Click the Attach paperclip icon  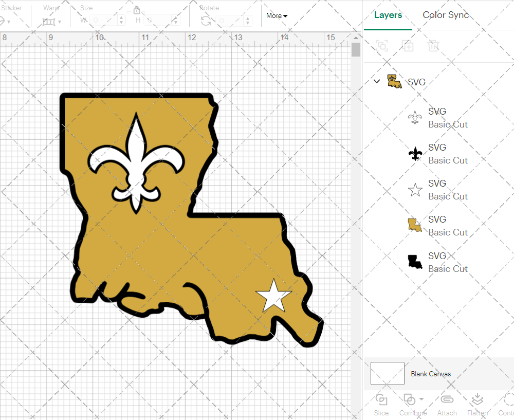click(447, 404)
